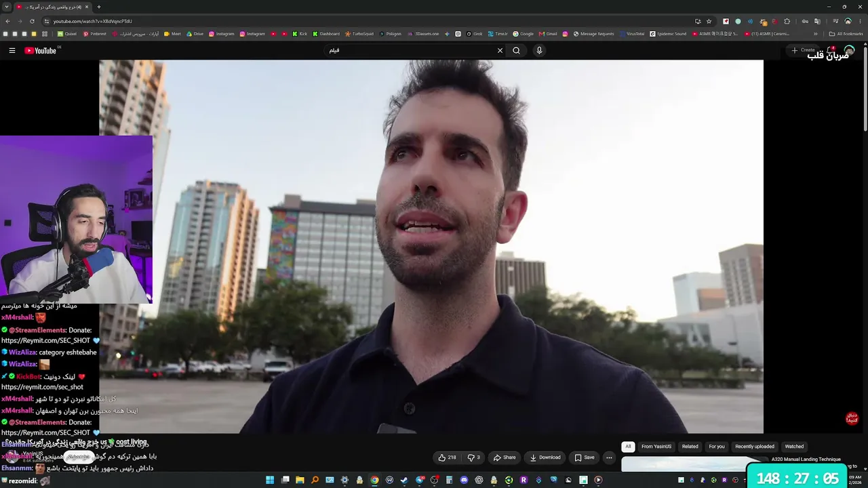
Task: Open the Grok bookmark
Action: (x=475, y=34)
